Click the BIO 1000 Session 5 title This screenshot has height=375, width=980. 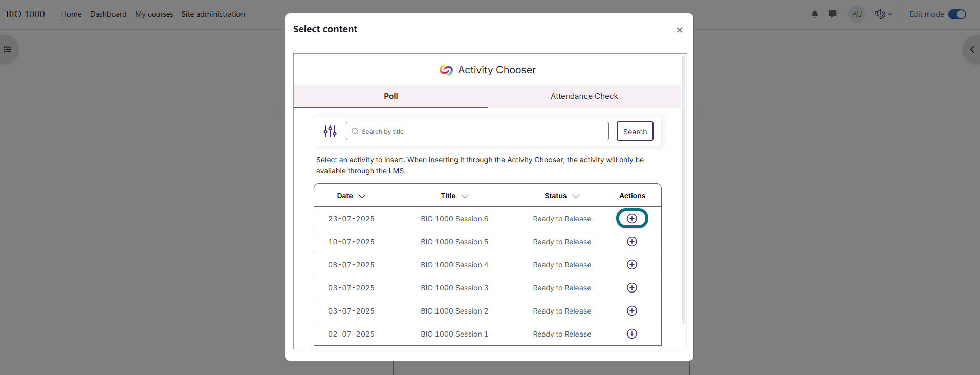pyautogui.click(x=454, y=242)
